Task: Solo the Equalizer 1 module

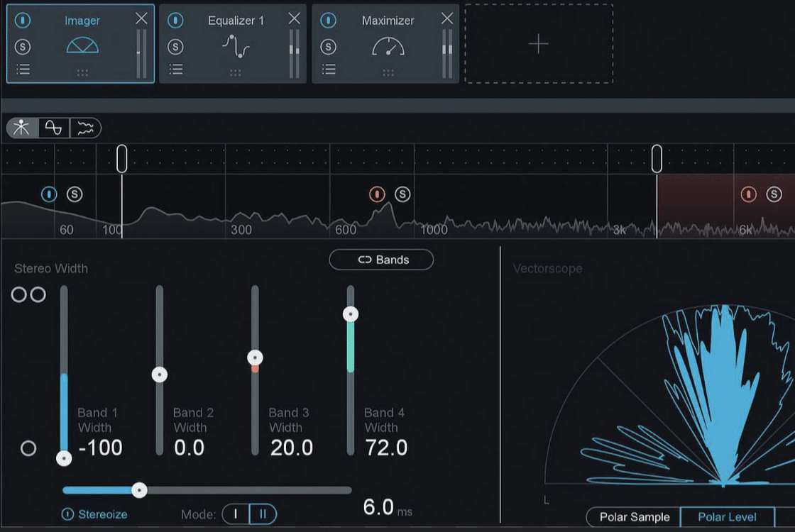Action: pyautogui.click(x=175, y=47)
